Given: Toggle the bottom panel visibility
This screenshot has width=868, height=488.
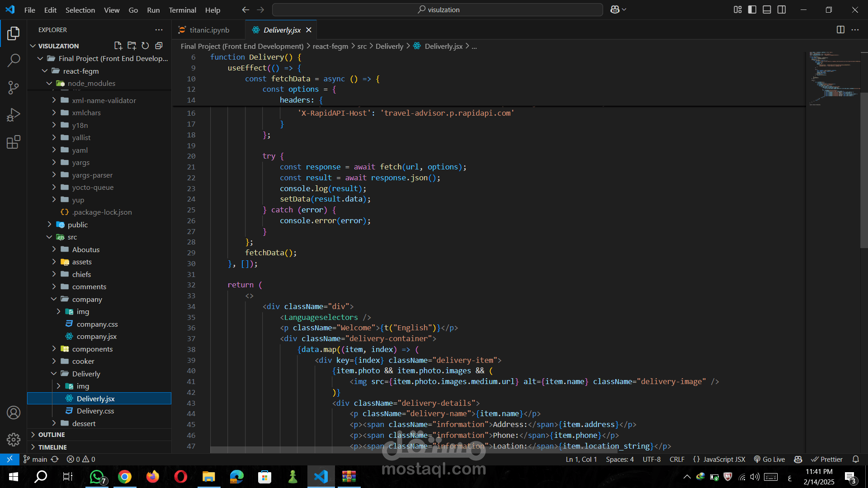Looking at the screenshot, I should (767, 9).
